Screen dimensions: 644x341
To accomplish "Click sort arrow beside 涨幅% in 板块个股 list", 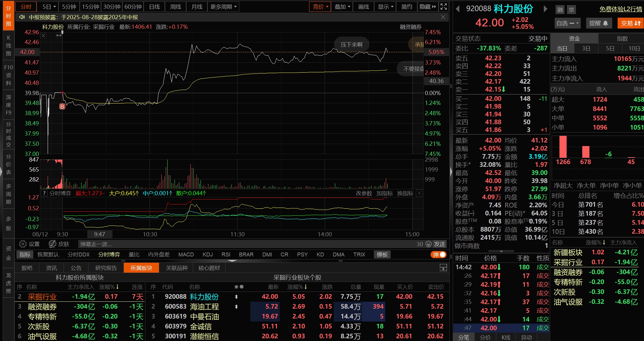I will point(306,287).
